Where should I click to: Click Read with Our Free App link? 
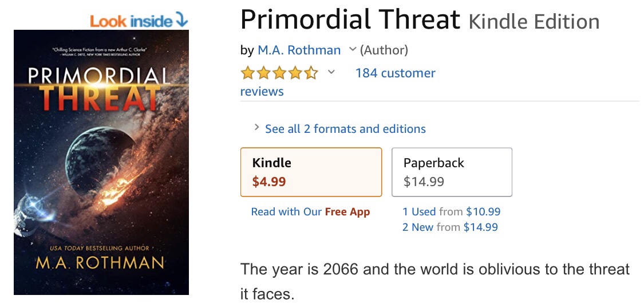(310, 212)
